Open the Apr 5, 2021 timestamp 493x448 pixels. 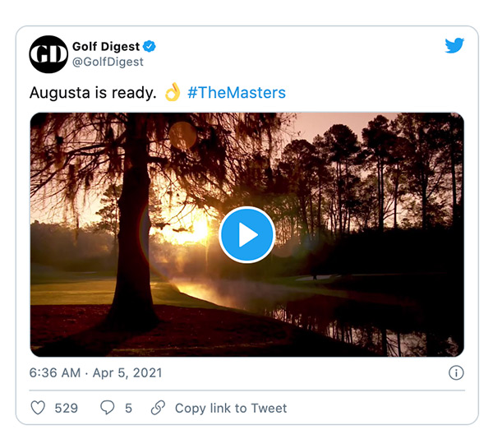point(127,373)
